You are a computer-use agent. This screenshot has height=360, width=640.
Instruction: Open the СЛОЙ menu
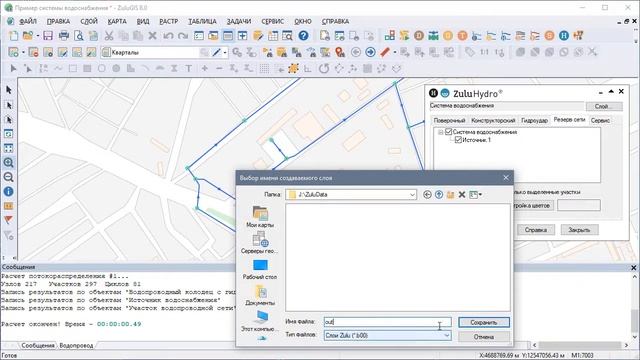click(x=89, y=21)
